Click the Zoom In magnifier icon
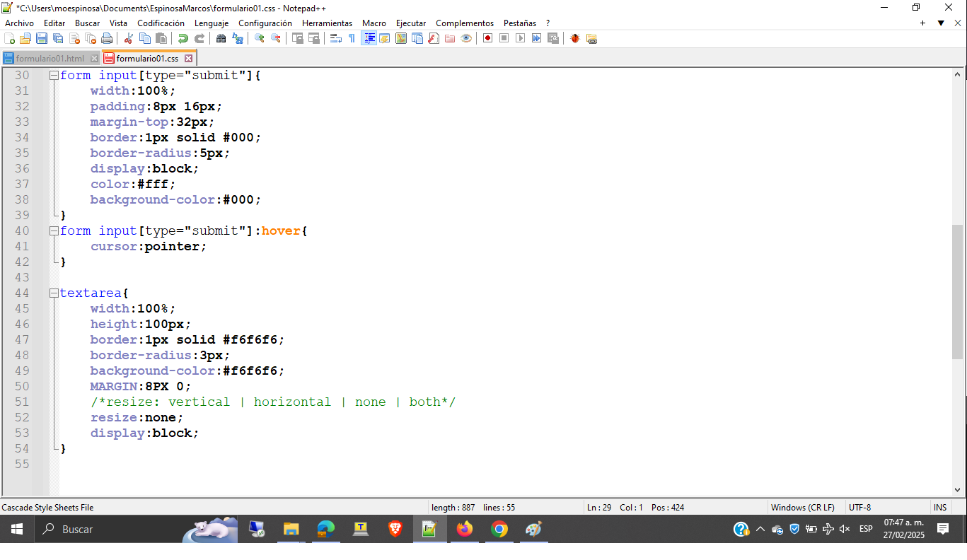Screen dimensions: 967x560 [x=260, y=38]
